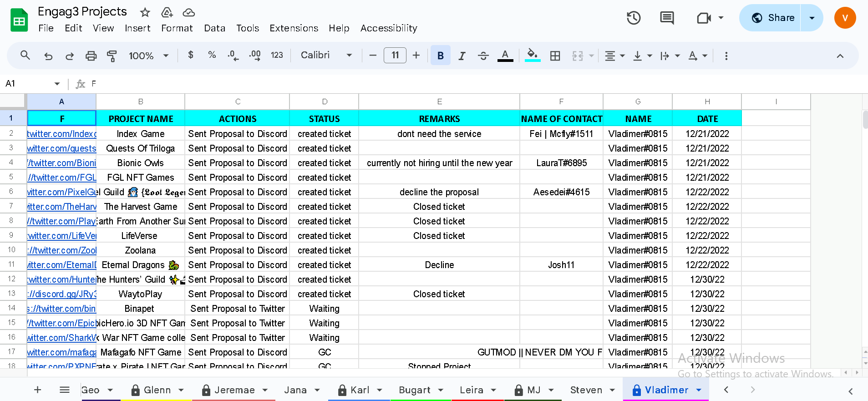Check the cloud save status icon
Image resolution: width=868 pixels, height=401 pixels.
point(188,12)
